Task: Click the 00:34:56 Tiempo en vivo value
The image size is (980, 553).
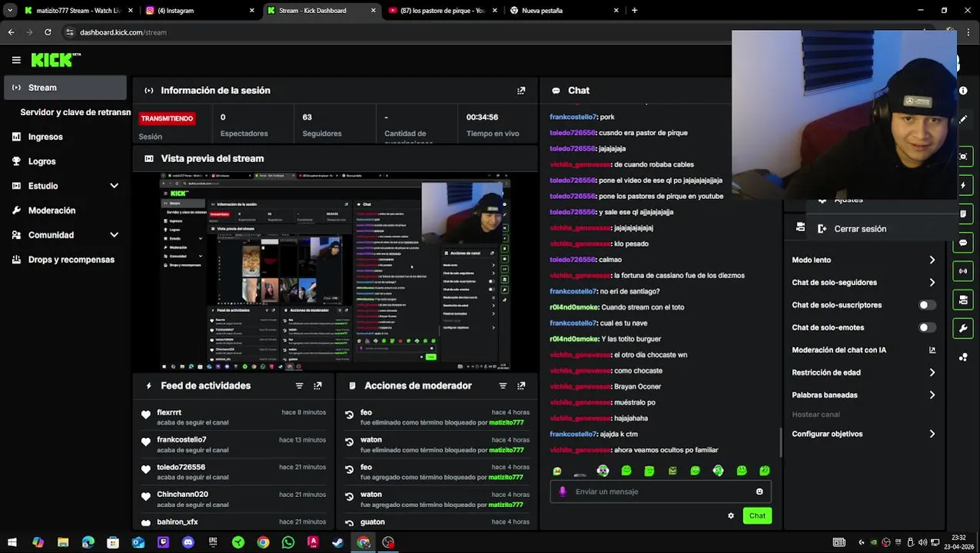Action: pyautogui.click(x=482, y=118)
